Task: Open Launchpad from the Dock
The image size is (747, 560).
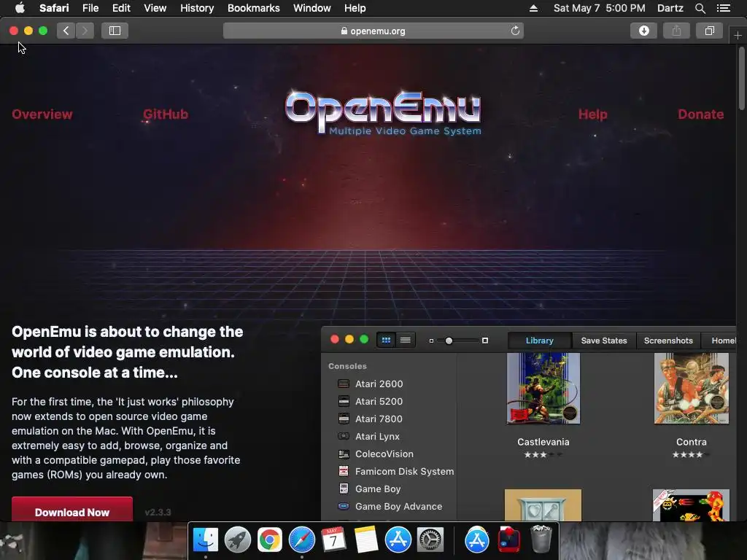Action: [x=237, y=540]
